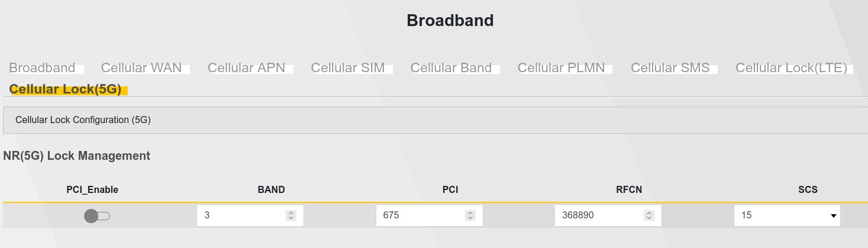Click the NR(5G) Lock Management heading
This screenshot has width=868, height=248.
[x=76, y=156]
